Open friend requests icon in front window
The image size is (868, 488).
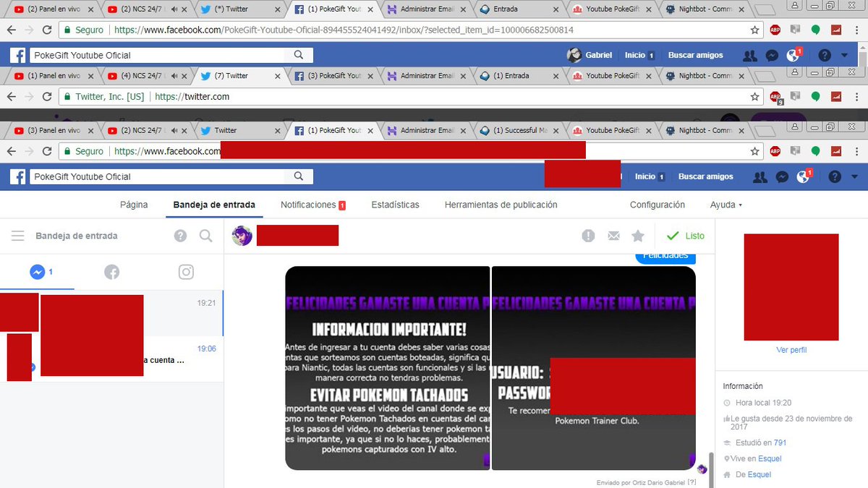click(x=760, y=176)
